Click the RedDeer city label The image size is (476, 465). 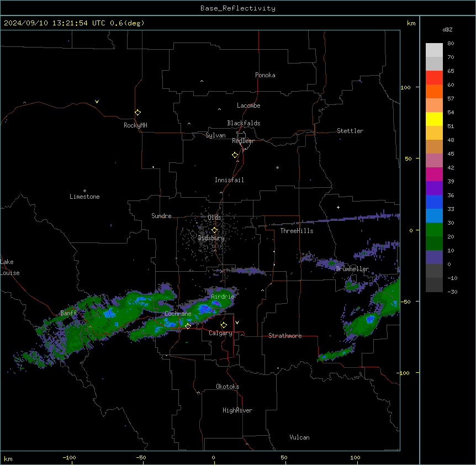tap(243, 141)
